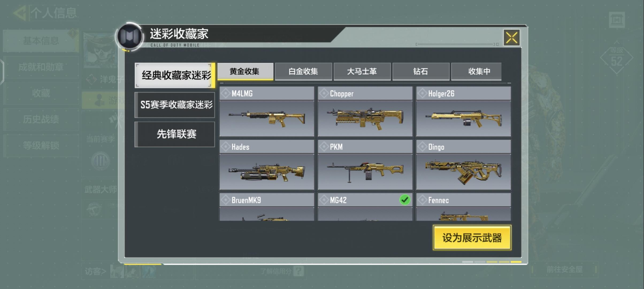The image size is (644, 289).
Task: Click the diamond icon beside Holger26
Action: click(422, 93)
